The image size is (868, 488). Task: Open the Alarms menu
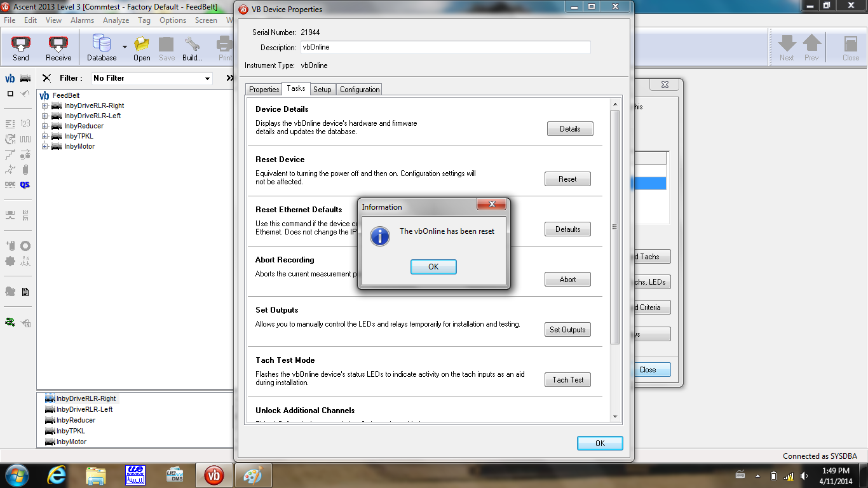[82, 20]
